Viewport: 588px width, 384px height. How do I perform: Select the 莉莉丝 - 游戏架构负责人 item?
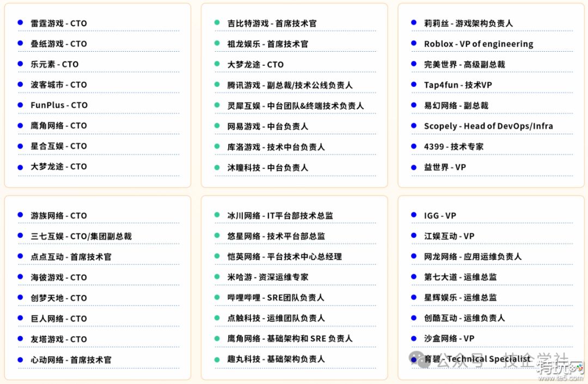(468, 23)
